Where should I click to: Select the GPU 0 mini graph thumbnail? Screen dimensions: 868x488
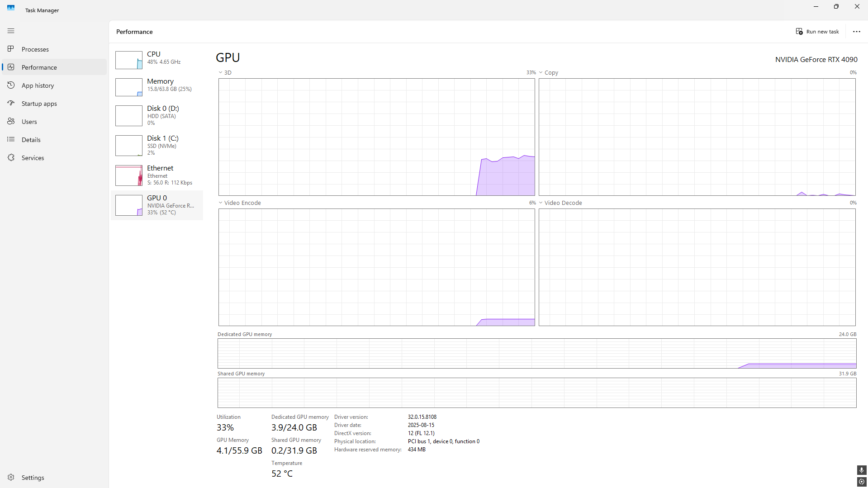pyautogui.click(x=129, y=205)
